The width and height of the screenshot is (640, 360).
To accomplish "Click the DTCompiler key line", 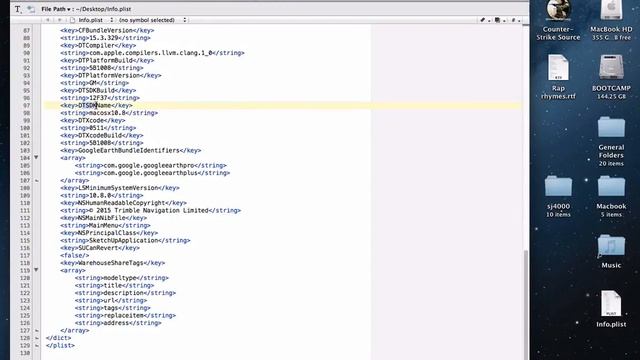I will coord(98,45).
